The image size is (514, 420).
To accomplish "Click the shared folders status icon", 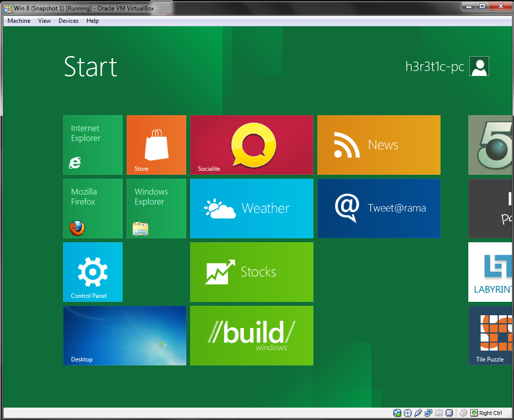I will point(439,413).
